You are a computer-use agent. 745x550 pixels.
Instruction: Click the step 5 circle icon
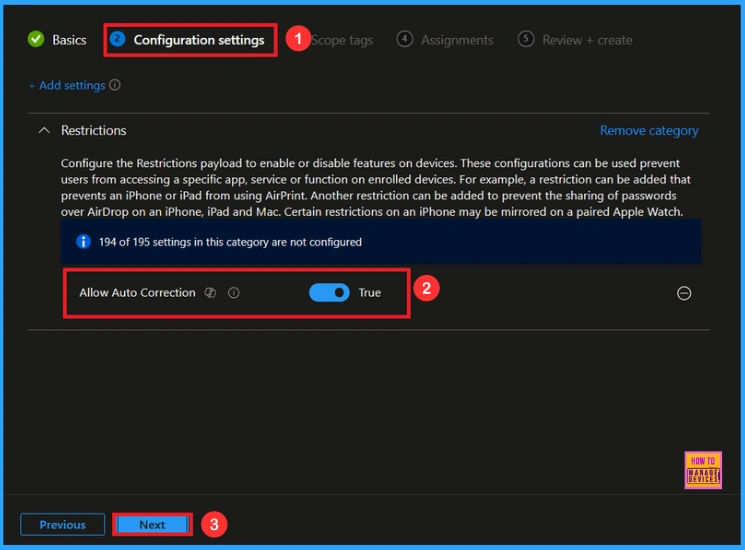tap(525, 38)
